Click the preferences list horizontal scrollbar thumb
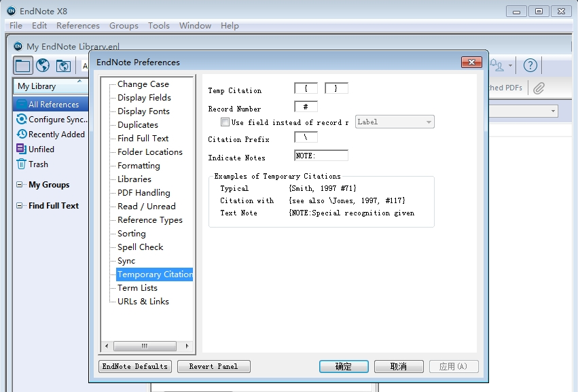 click(145, 346)
